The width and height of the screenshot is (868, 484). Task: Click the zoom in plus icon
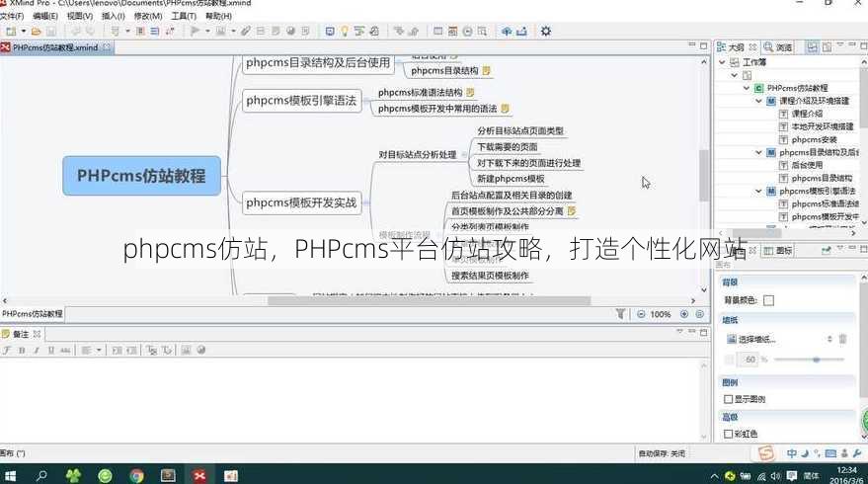684,314
